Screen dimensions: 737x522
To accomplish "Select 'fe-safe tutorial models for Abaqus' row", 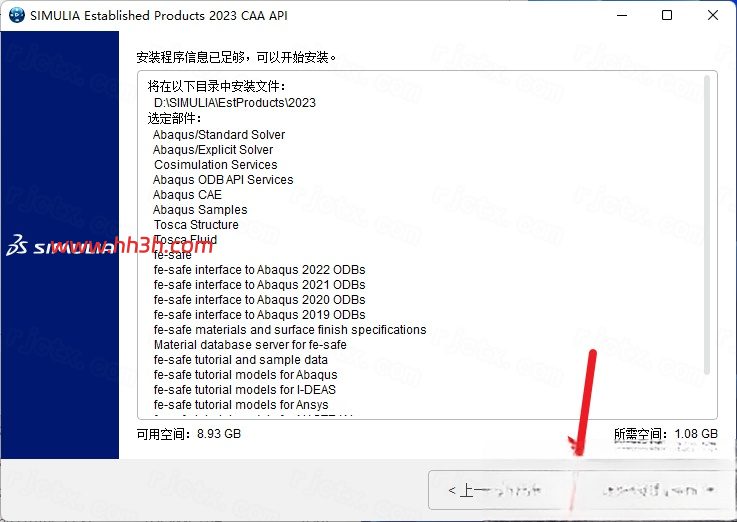I will pos(245,375).
